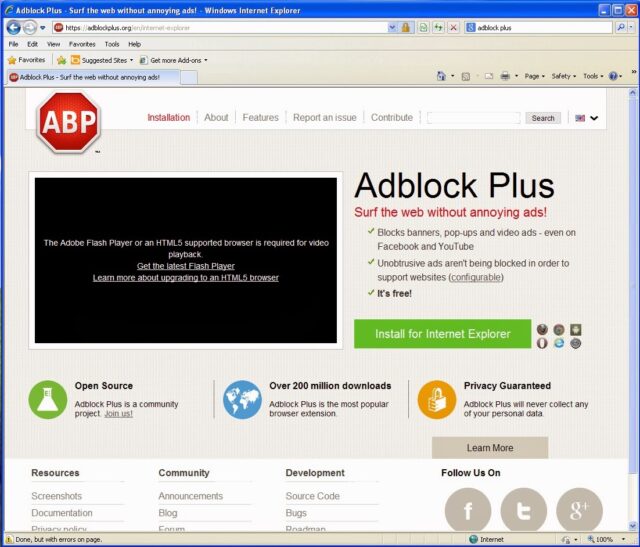Select the Android robot icon

click(576, 329)
